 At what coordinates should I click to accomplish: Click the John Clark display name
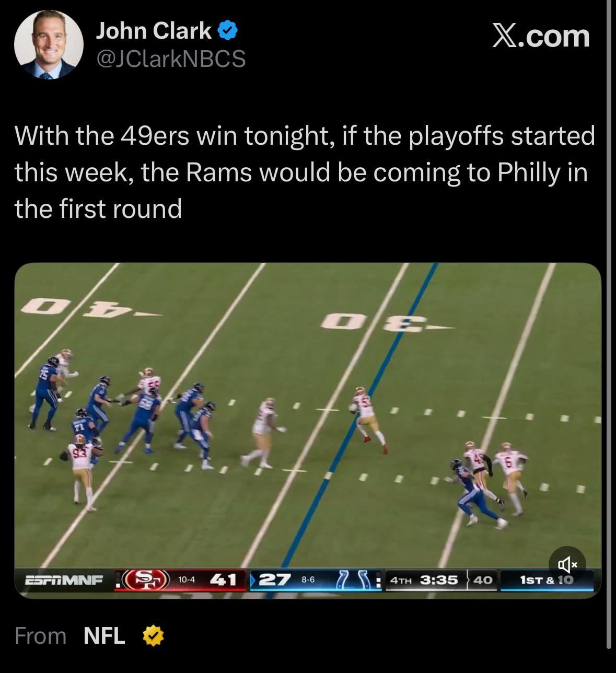point(154,31)
